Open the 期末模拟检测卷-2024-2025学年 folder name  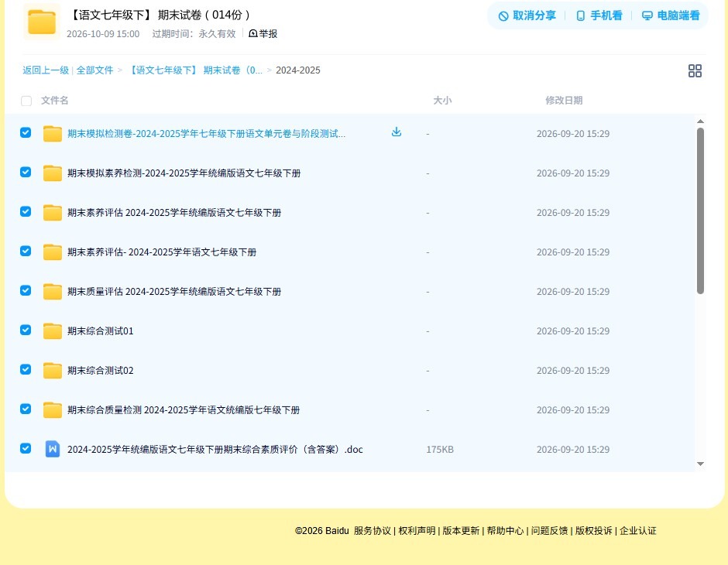(x=206, y=134)
